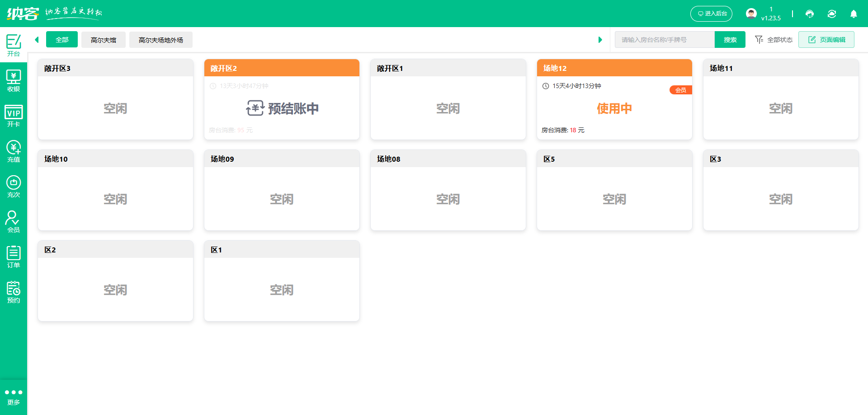The image size is (868, 415).
Task: Open the 订单 orders icon
Action: [14, 256]
